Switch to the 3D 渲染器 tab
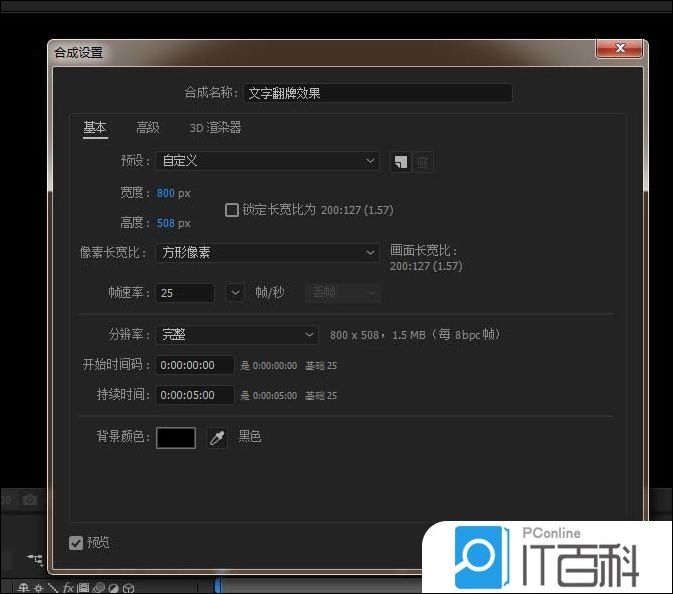 pos(215,128)
